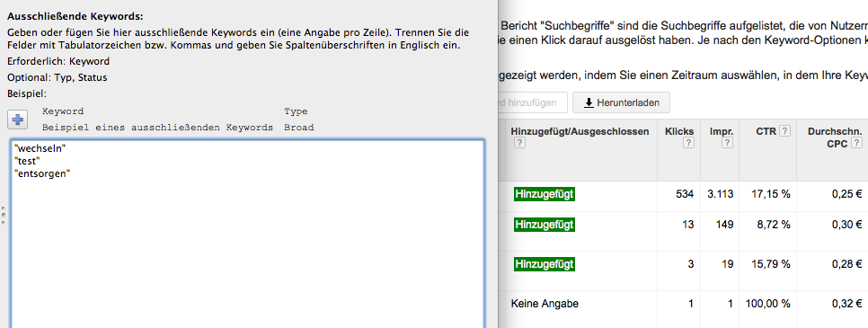The image size is (868, 328).
Task: Click the 0,25 € CPC value
Action: pyautogui.click(x=846, y=194)
